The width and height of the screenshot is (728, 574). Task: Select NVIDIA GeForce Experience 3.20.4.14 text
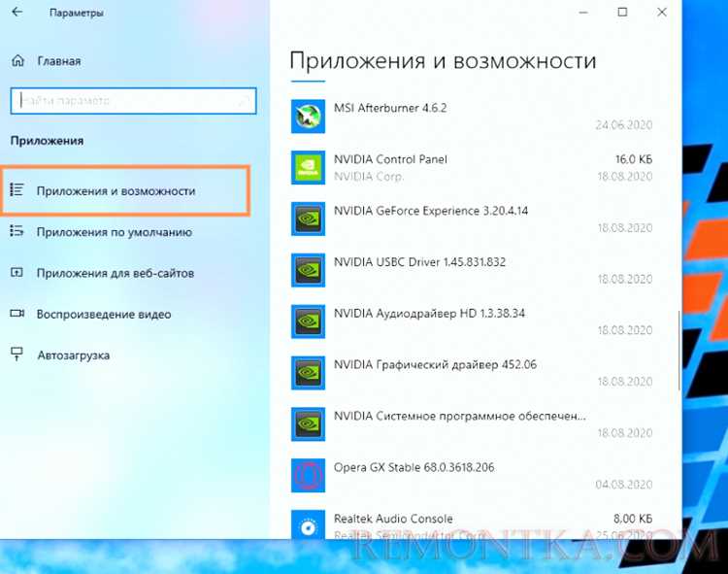pyautogui.click(x=431, y=211)
